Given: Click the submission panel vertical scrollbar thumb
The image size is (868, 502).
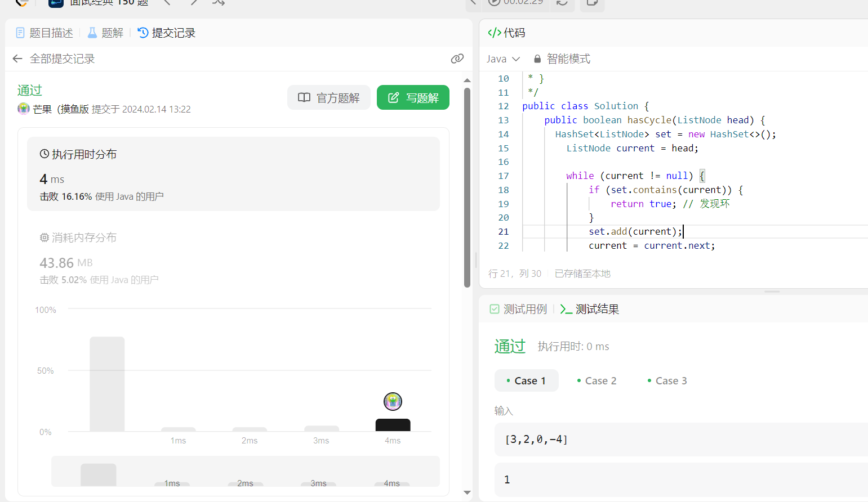Looking at the screenshot, I should (467, 188).
